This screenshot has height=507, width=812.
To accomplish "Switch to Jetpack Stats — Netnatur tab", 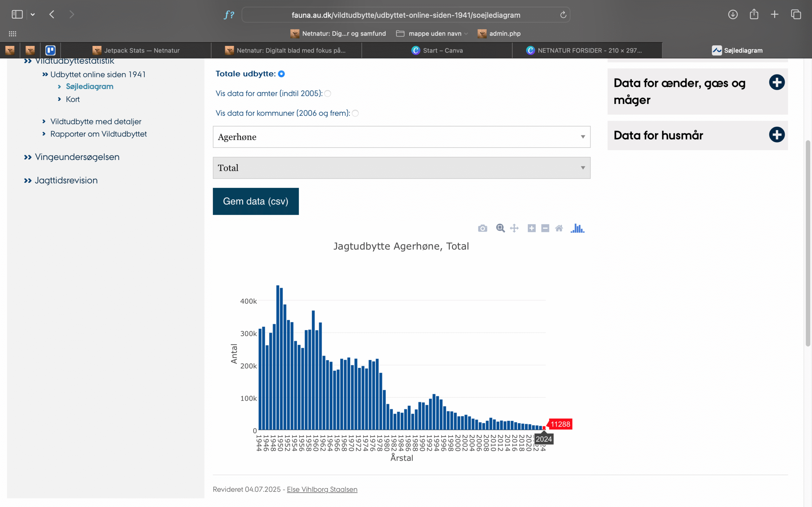I will pos(136,50).
